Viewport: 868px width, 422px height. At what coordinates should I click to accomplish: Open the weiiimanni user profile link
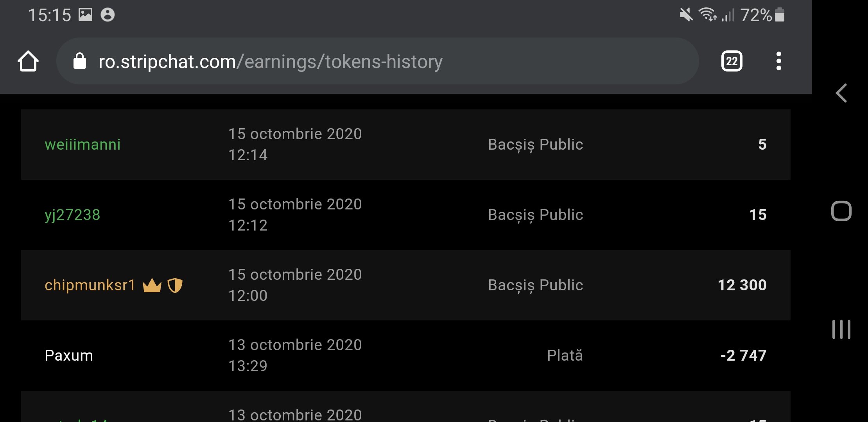82,145
